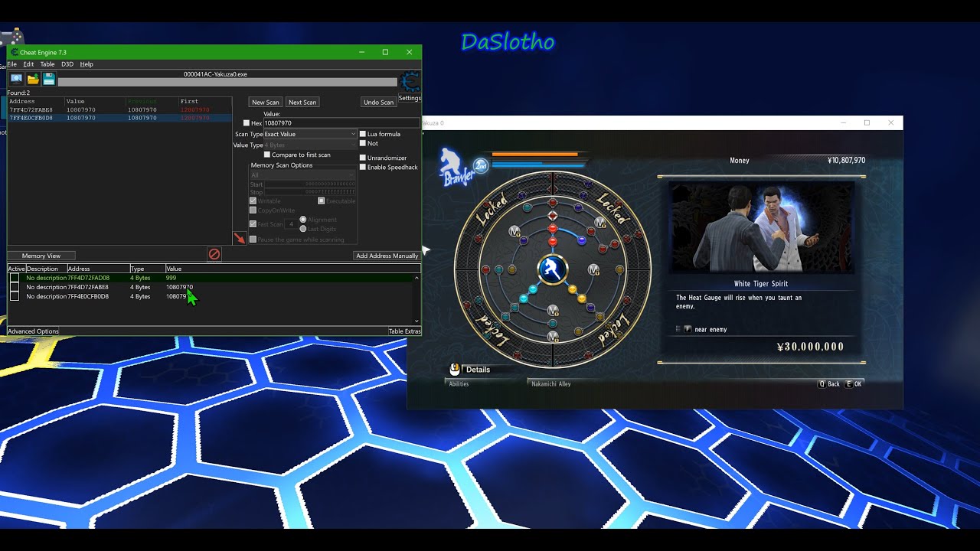Click the Brawler style logo in Yakuza 0
980x551 pixels.
tap(456, 168)
